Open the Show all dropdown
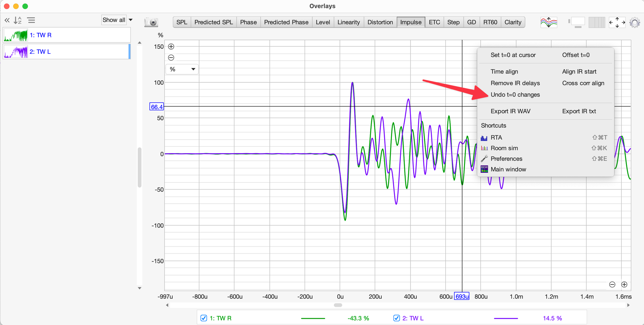644x325 pixels. [x=118, y=20]
